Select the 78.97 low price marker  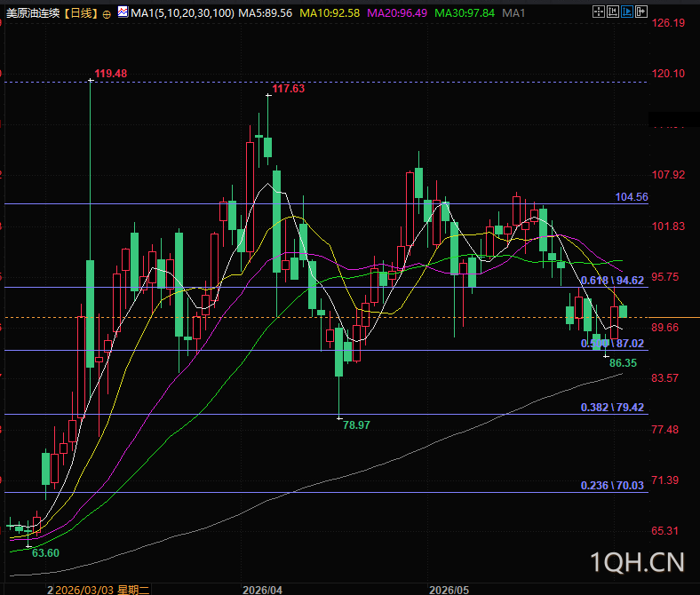coord(356,424)
